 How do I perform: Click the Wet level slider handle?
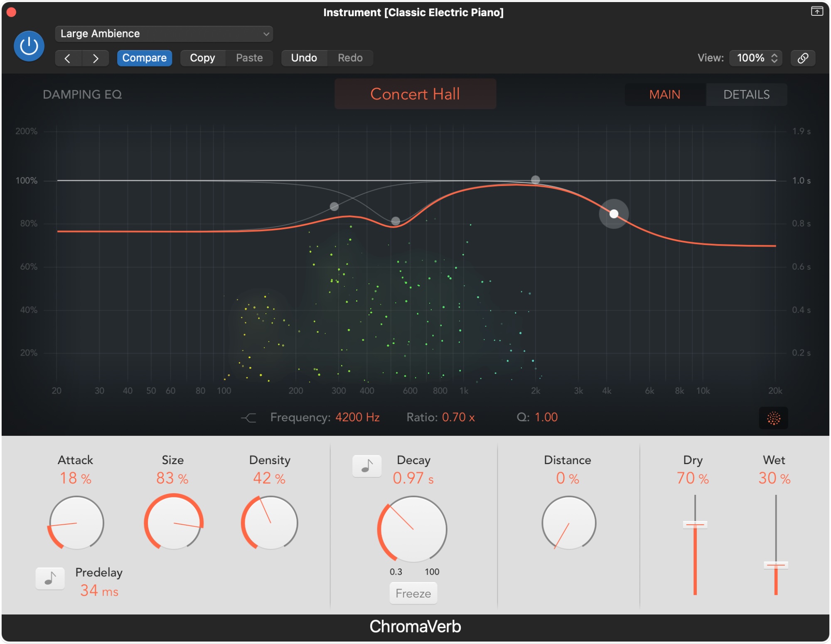[775, 565]
